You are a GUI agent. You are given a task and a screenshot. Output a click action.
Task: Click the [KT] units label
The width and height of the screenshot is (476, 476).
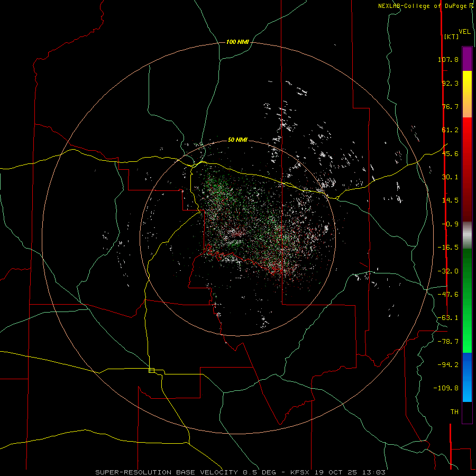[452, 36]
